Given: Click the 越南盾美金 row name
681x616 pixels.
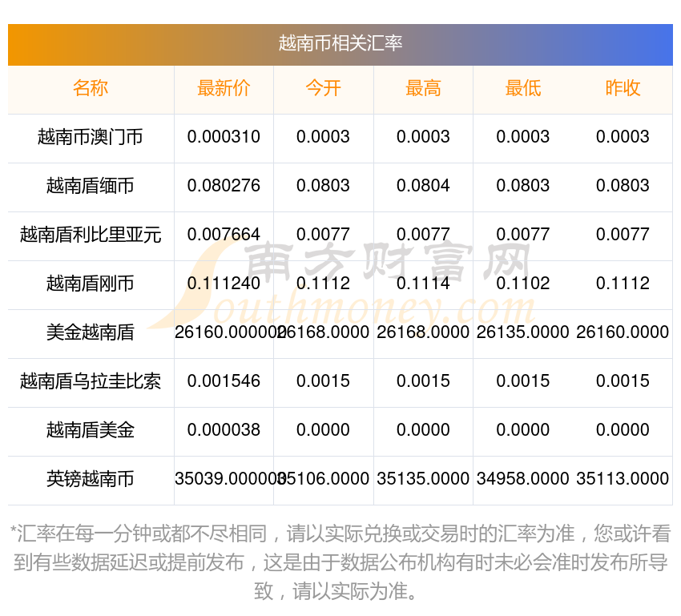Looking at the screenshot, I should point(91,430).
